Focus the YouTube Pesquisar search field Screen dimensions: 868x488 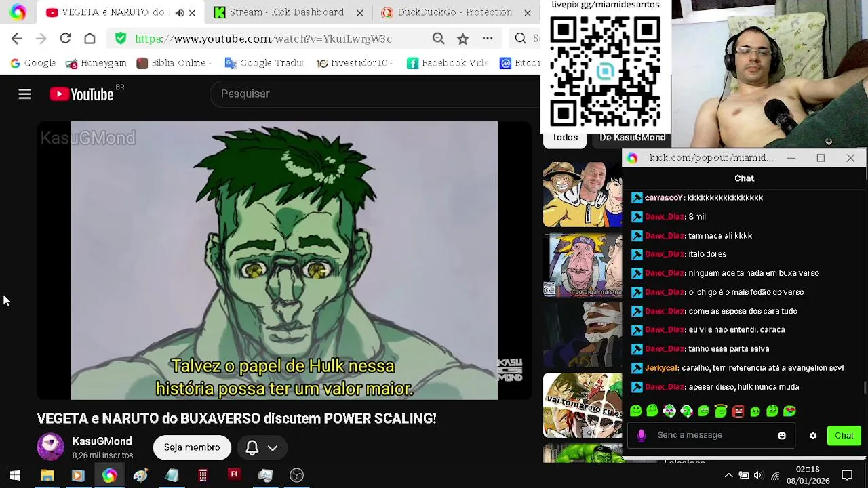click(376, 94)
